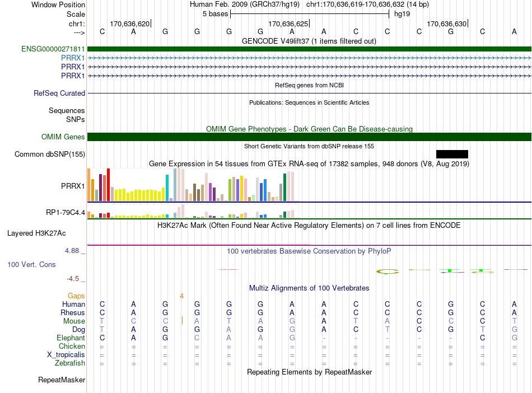The image size is (532, 393).
Task: Click the RP1-79C4.4 expression bar chart
Action: tap(193, 211)
